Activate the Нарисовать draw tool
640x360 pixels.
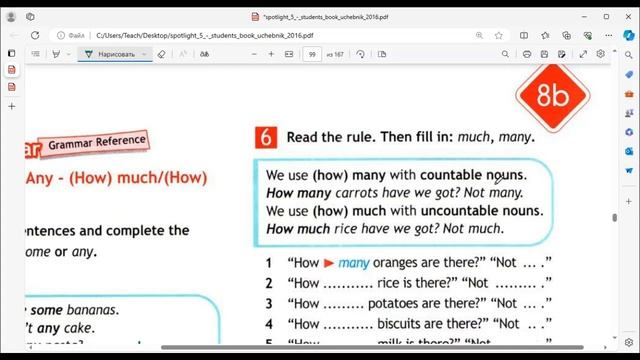coord(110,54)
